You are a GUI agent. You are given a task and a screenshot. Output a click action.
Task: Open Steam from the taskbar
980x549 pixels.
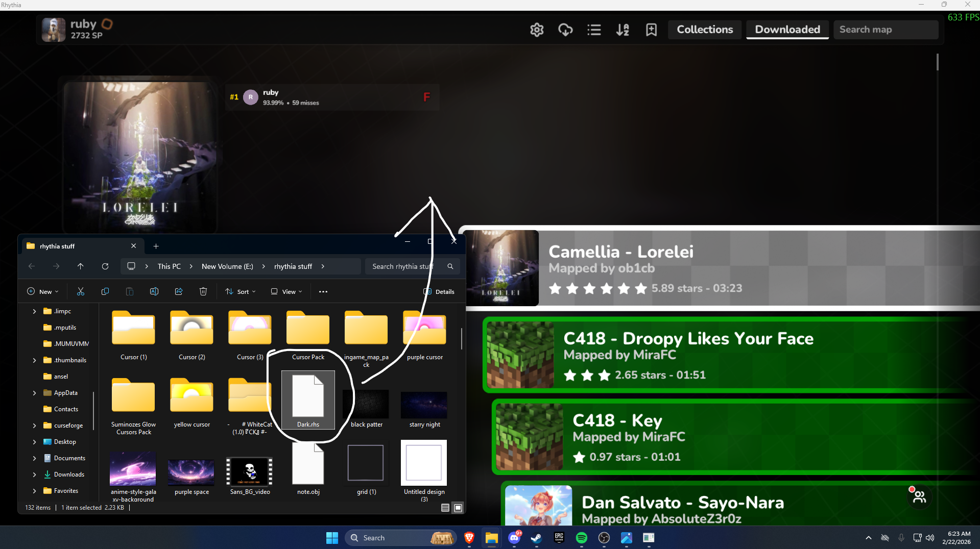tap(537, 538)
